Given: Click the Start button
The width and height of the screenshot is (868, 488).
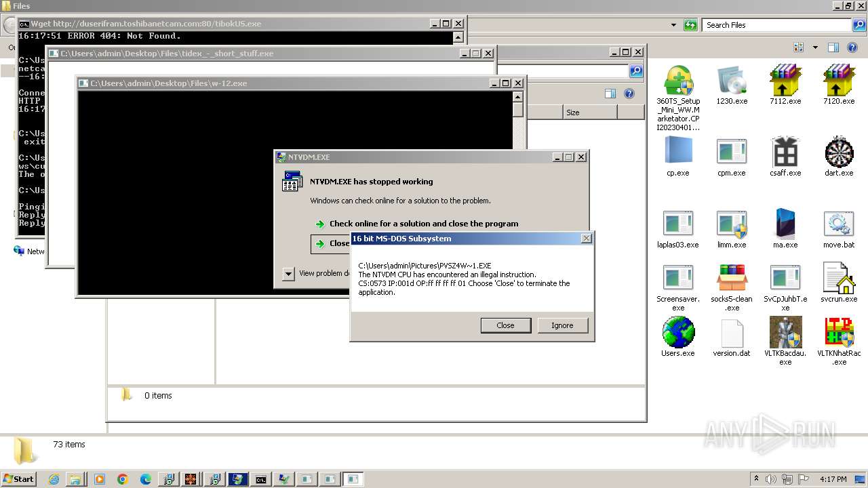Looking at the screenshot, I should point(18,479).
